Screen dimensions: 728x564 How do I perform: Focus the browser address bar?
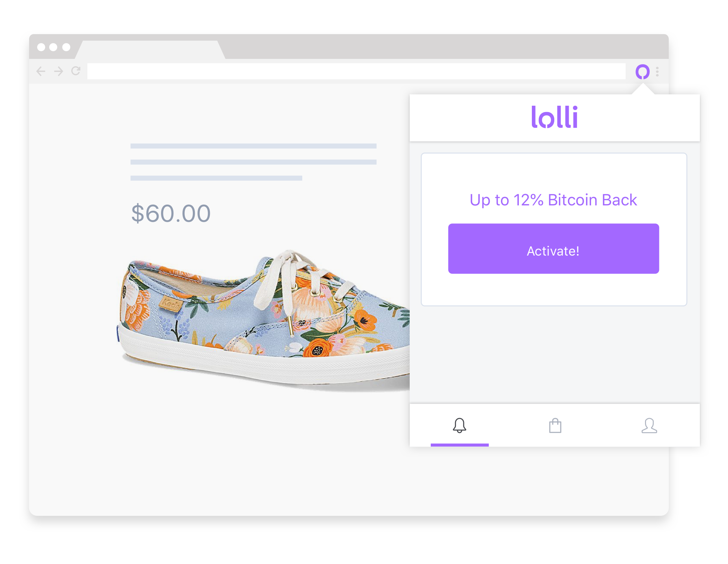coord(356,71)
